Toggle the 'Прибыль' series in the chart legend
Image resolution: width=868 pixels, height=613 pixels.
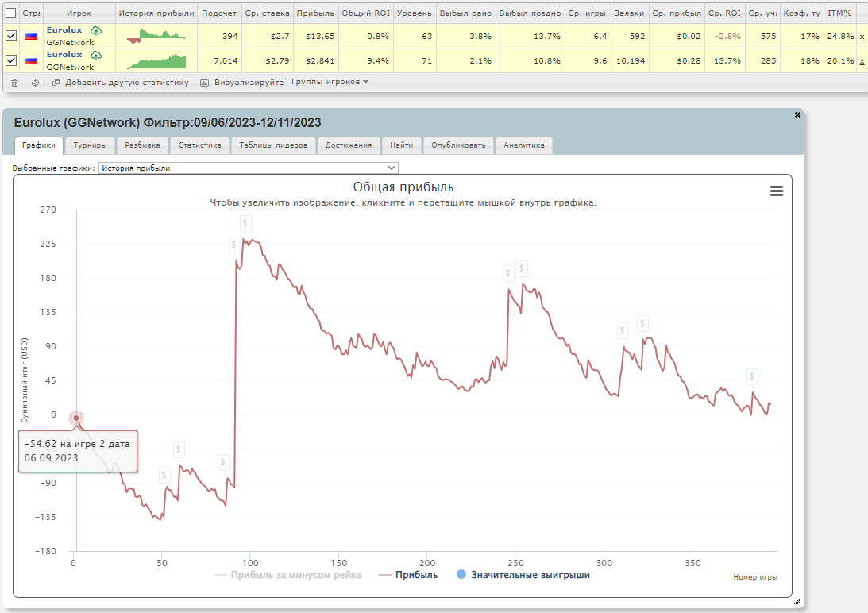[408, 575]
